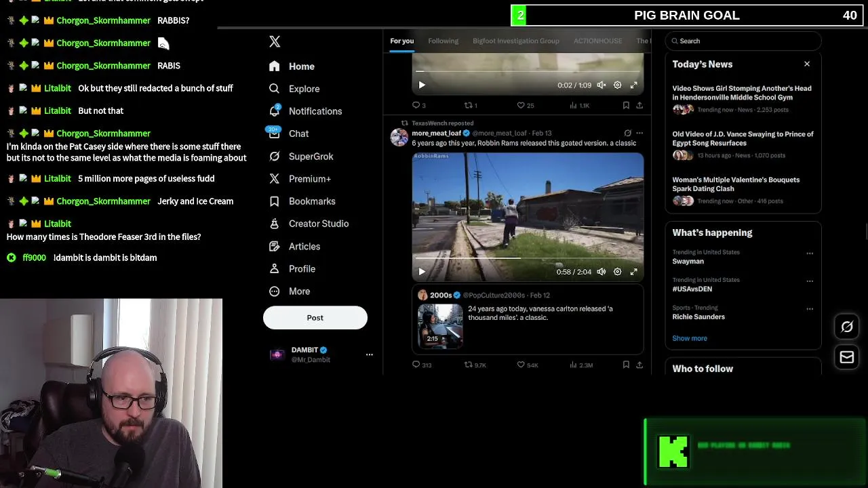Close the Today's News panel
868x488 pixels.
(x=807, y=64)
